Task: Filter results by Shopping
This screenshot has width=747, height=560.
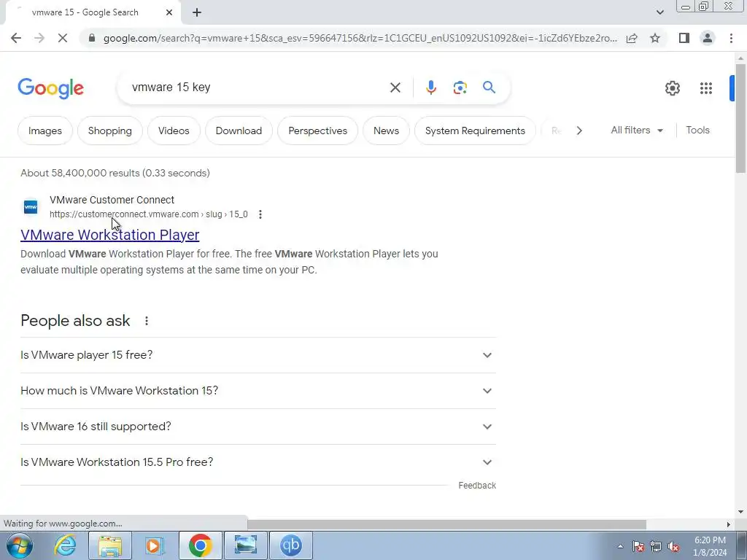Action: pyautogui.click(x=110, y=131)
